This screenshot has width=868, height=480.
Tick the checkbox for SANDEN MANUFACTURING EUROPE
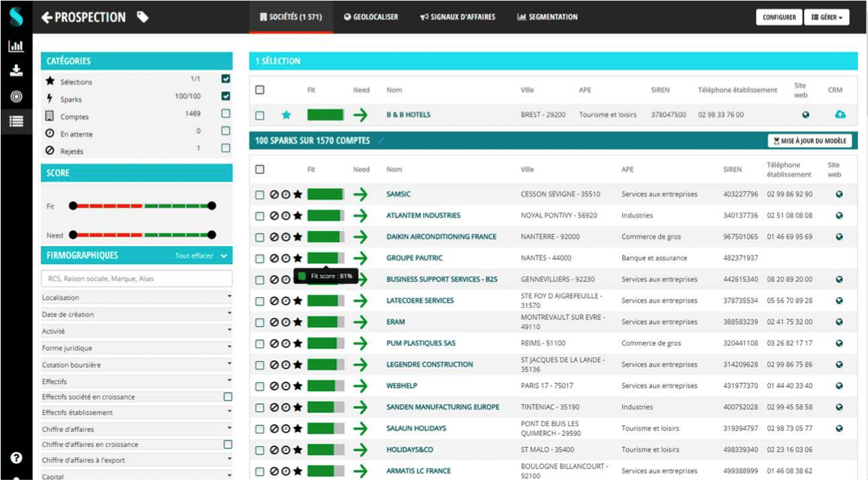[x=259, y=408]
